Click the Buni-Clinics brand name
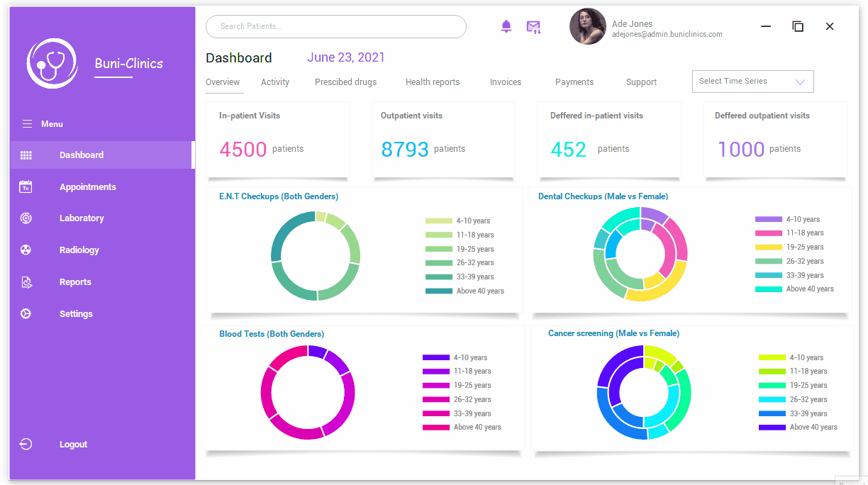Screen dimensions: 868x485 [x=129, y=64]
